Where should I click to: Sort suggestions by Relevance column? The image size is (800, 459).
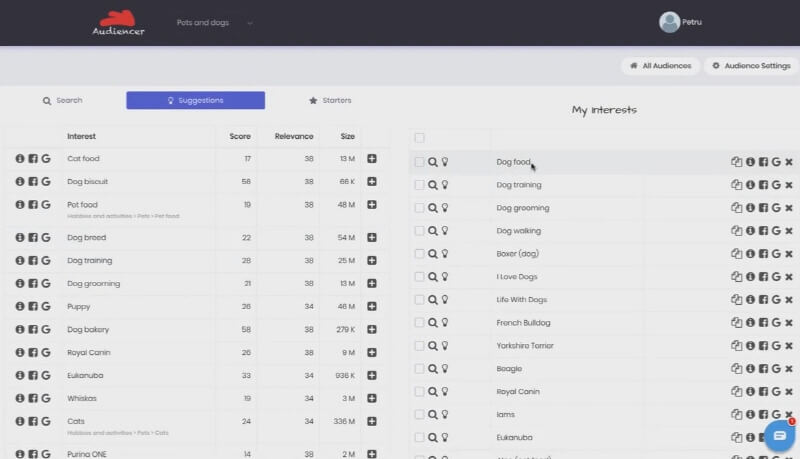point(294,136)
